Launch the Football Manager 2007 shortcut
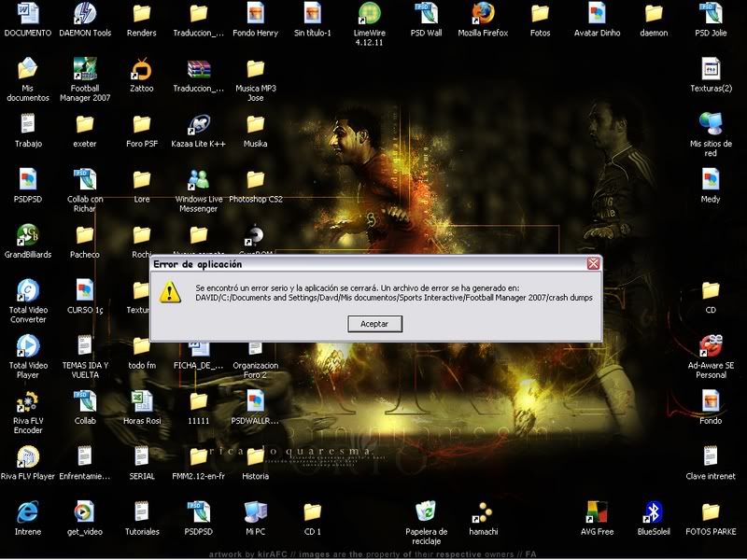The height and width of the screenshot is (560, 747). click(x=85, y=69)
